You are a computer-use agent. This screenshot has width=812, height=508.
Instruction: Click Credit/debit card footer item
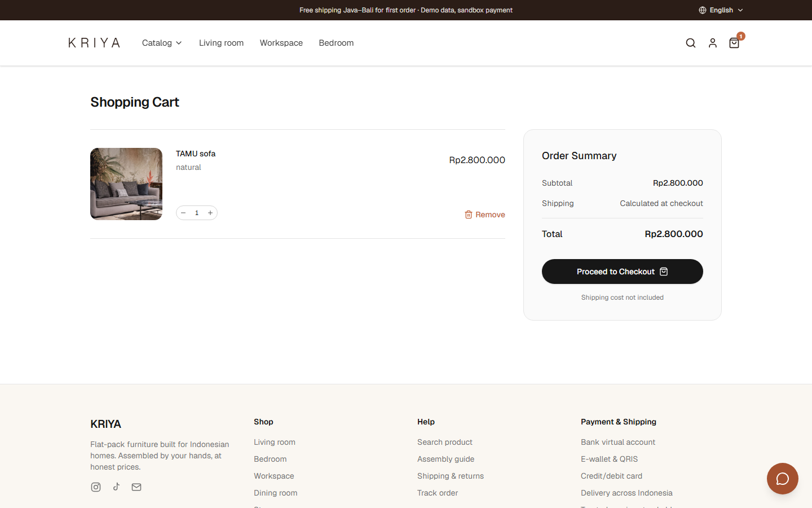[x=612, y=476]
